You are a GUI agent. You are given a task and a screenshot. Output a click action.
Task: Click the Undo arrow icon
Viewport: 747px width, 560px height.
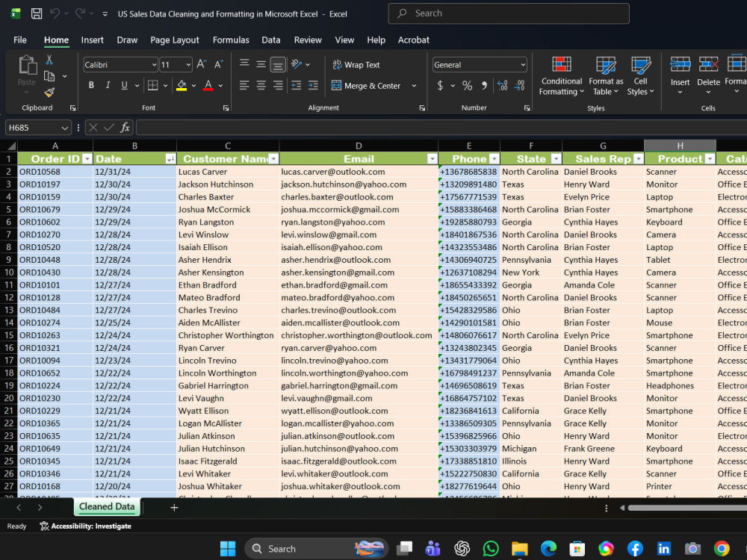[55, 13]
